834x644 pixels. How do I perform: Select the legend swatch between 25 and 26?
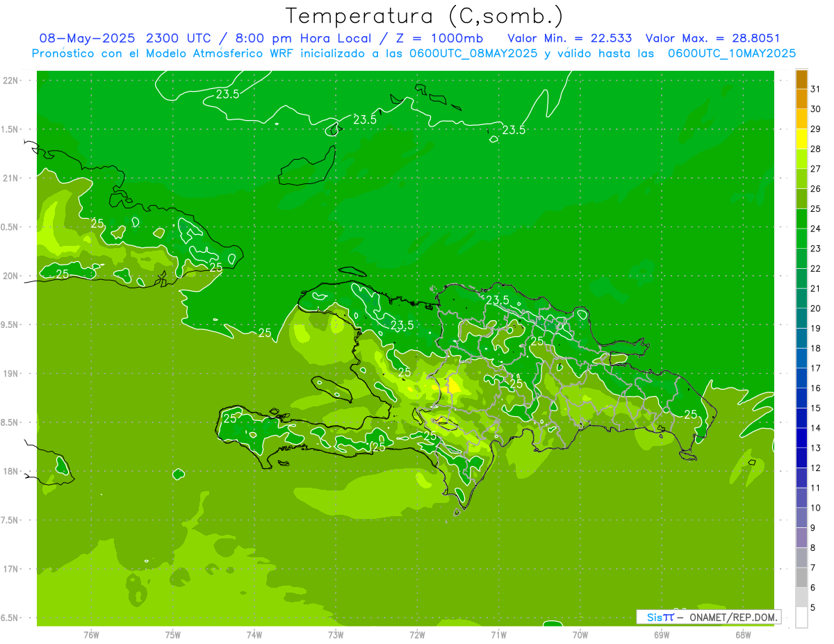click(801, 199)
